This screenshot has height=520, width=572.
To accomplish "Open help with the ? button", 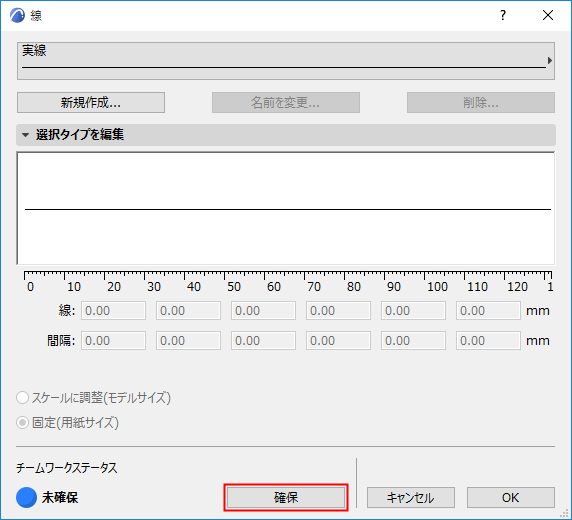I will tap(503, 15).
